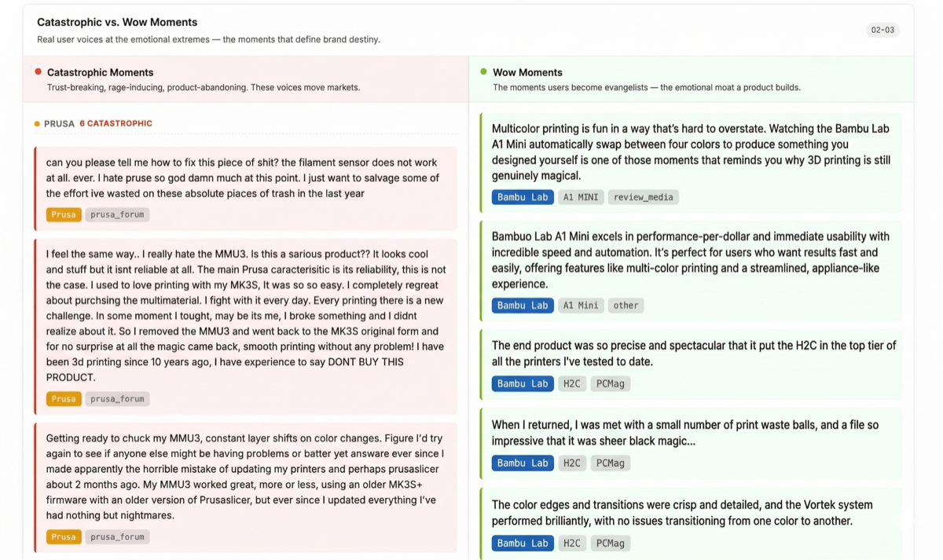Viewport: 943px width, 560px height.
Task: Open the prusa_forum tag under the DONT BUY quote
Action: click(x=117, y=399)
